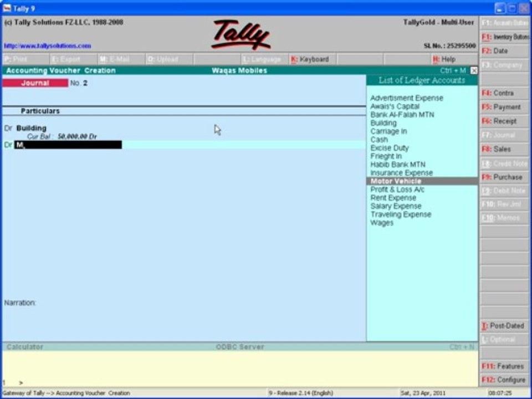This screenshot has width=532, height=399.
Task: Click the Print button
Action: tap(26, 59)
